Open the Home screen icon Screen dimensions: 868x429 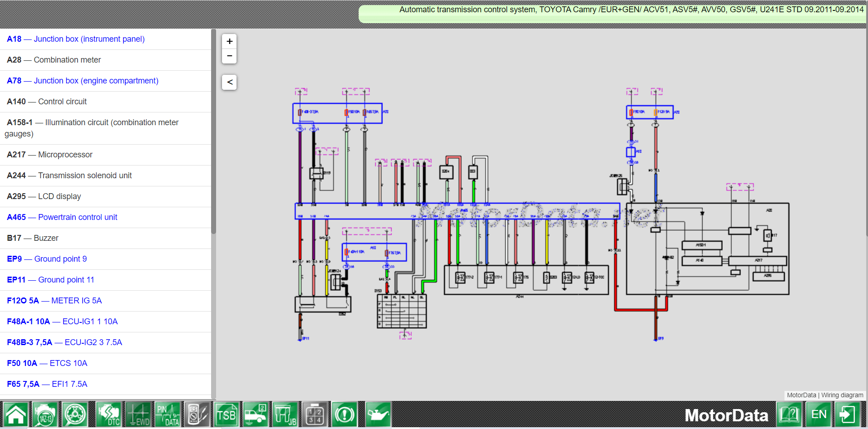pos(16,414)
